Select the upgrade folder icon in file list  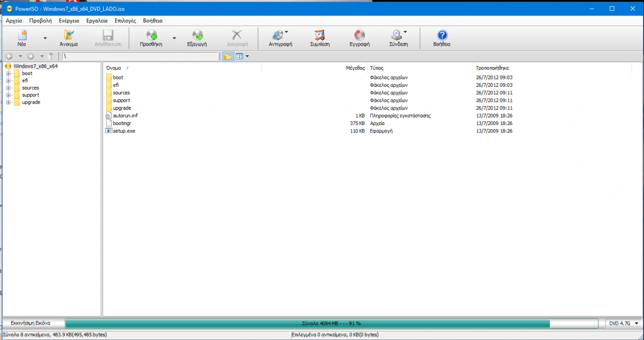[109, 108]
